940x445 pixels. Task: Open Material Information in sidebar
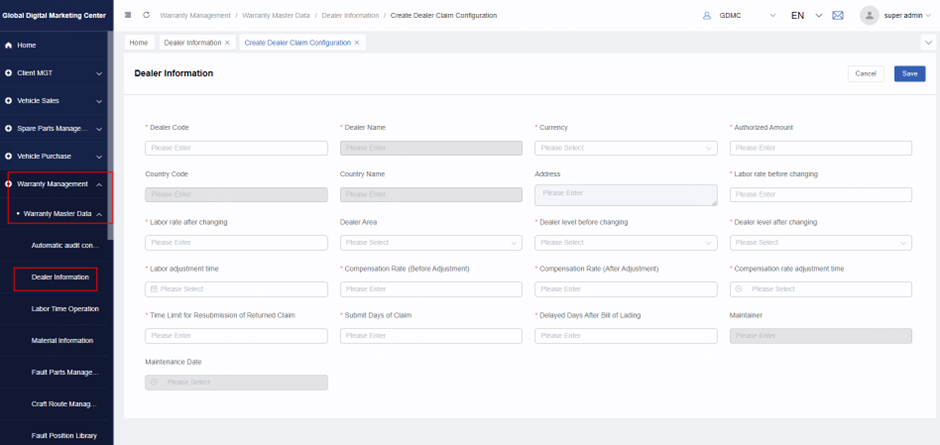62,341
